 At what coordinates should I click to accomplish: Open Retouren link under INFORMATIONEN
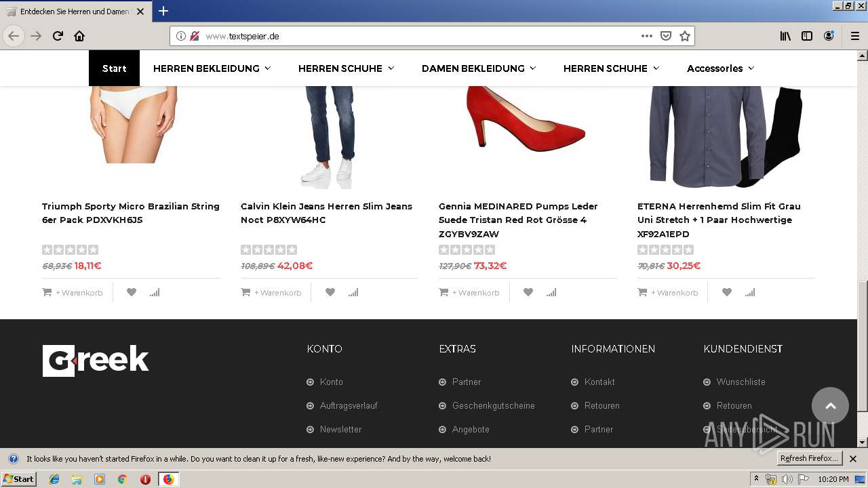[x=602, y=406]
